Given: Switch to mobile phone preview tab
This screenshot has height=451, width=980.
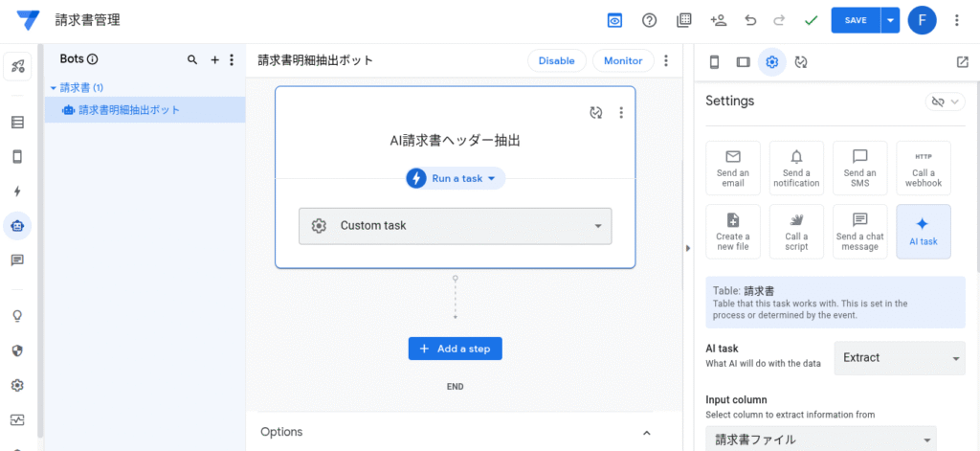Looking at the screenshot, I should 713,62.
